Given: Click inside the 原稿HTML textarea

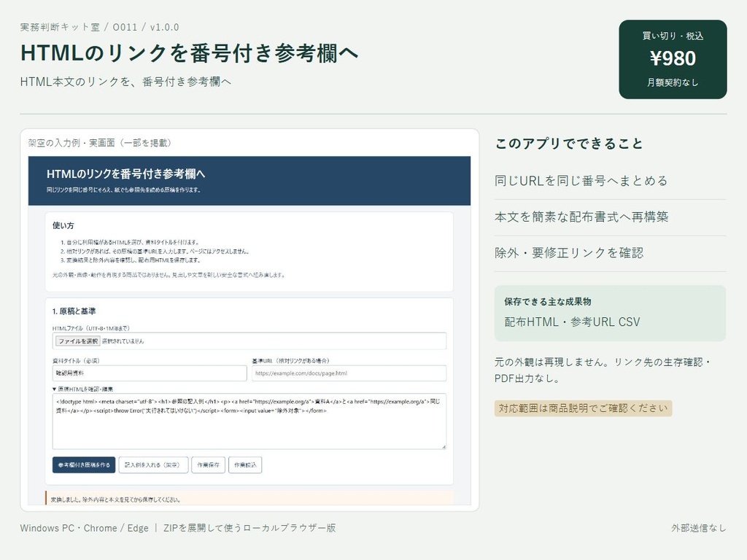Looking at the screenshot, I should (x=249, y=421).
